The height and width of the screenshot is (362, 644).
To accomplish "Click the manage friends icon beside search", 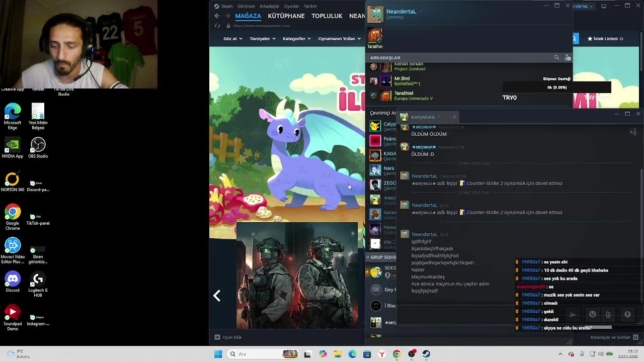I will click(568, 58).
